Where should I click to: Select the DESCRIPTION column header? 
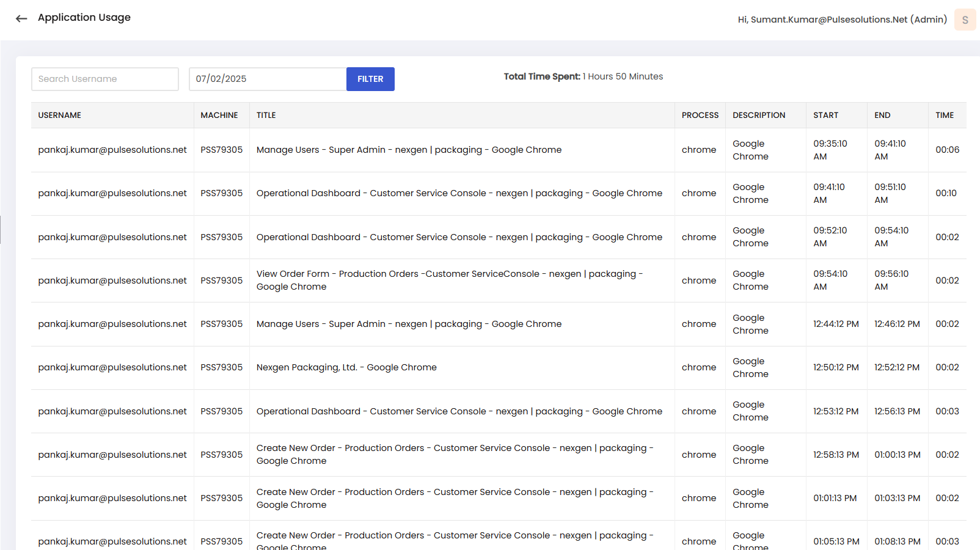(x=759, y=115)
